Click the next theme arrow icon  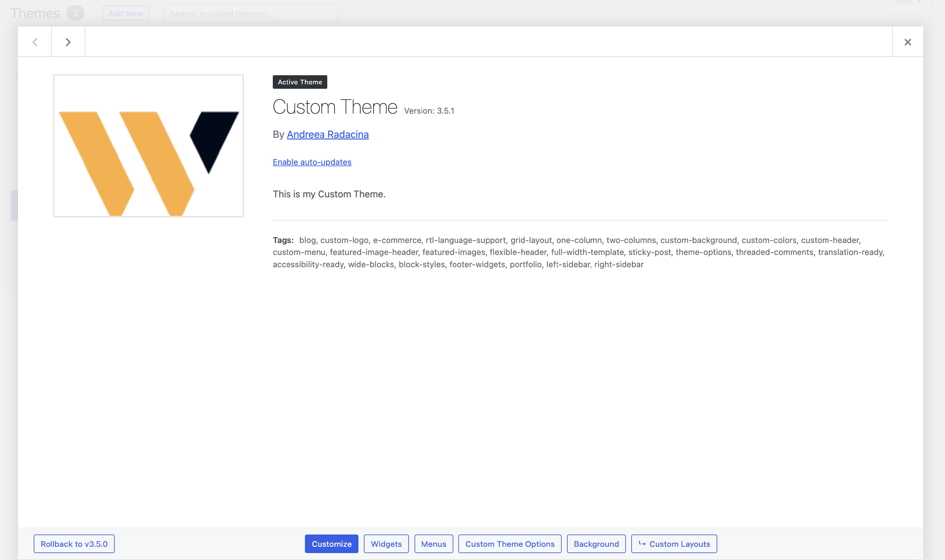click(x=68, y=42)
